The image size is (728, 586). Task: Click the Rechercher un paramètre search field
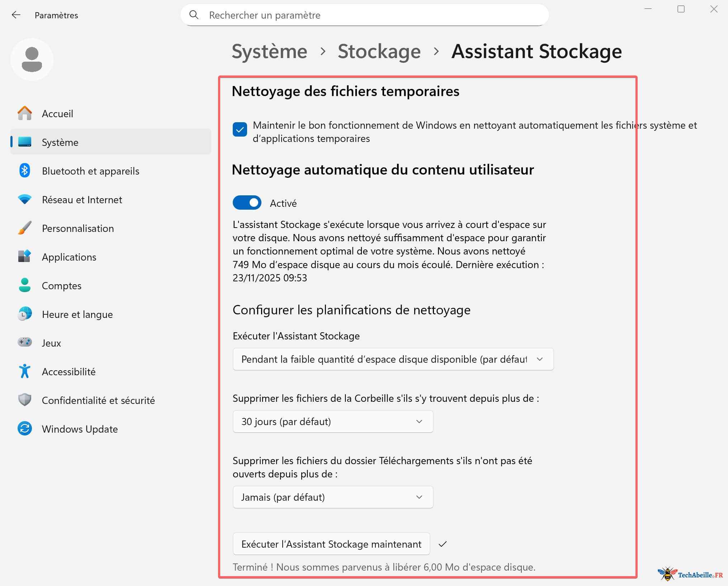coord(364,15)
